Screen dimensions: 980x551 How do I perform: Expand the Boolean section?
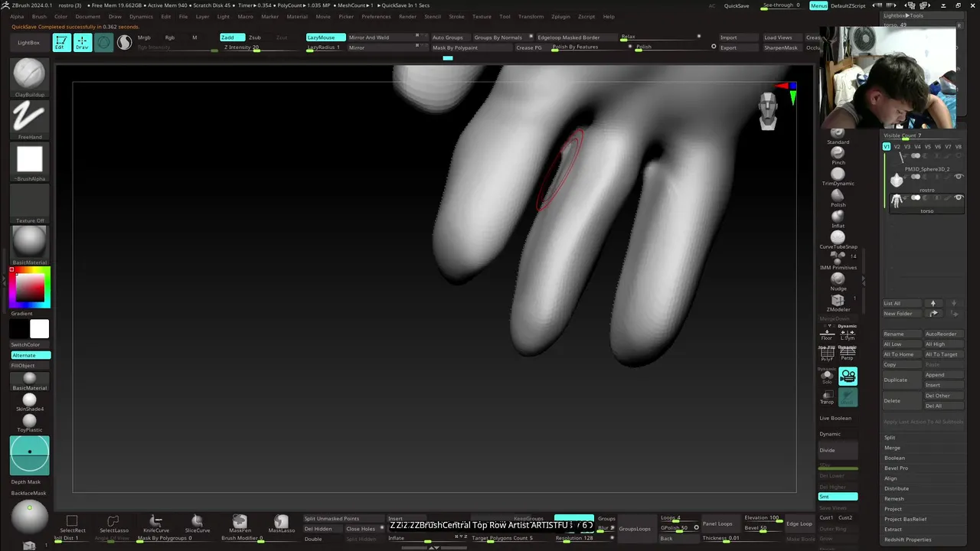894,458
